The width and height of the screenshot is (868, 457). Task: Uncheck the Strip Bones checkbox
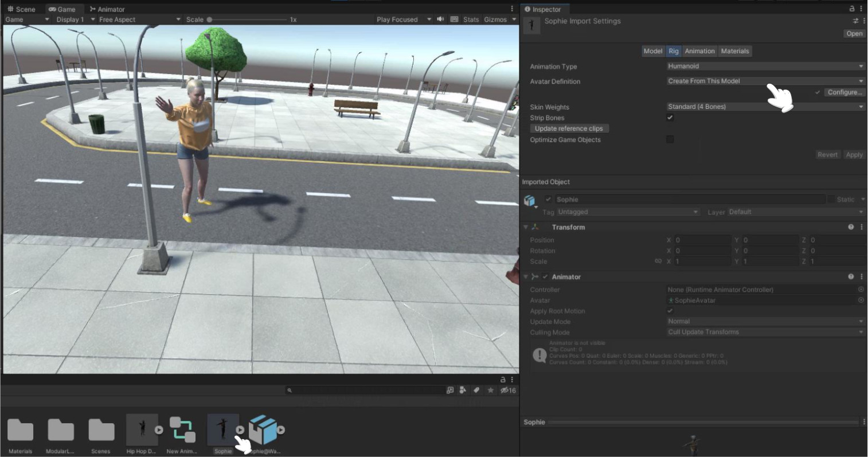670,118
